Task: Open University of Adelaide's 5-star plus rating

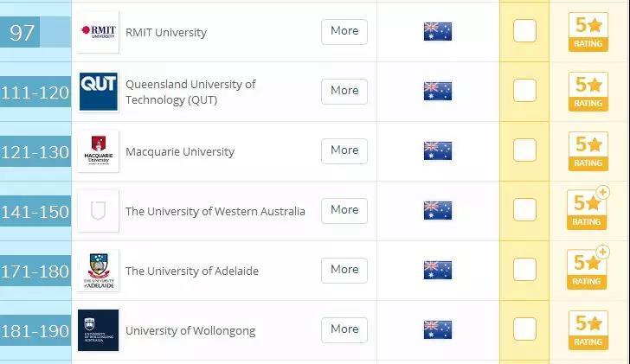Action: [588, 271]
